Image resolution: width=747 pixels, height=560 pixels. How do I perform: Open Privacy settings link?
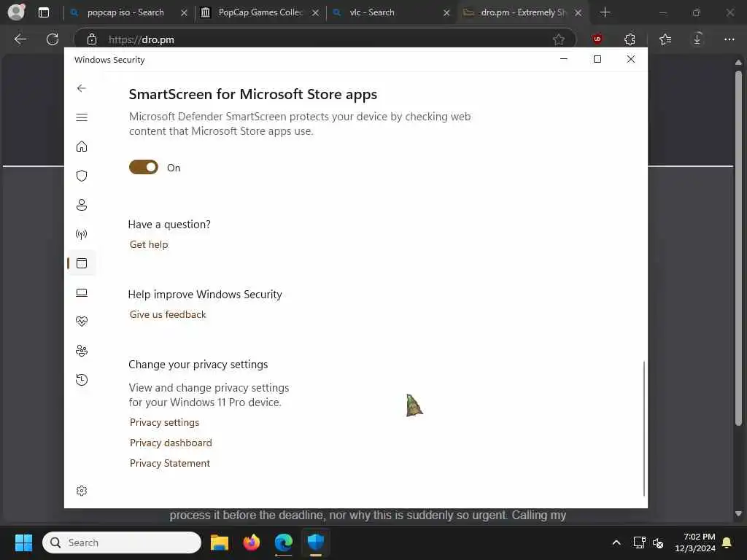pos(164,422)
